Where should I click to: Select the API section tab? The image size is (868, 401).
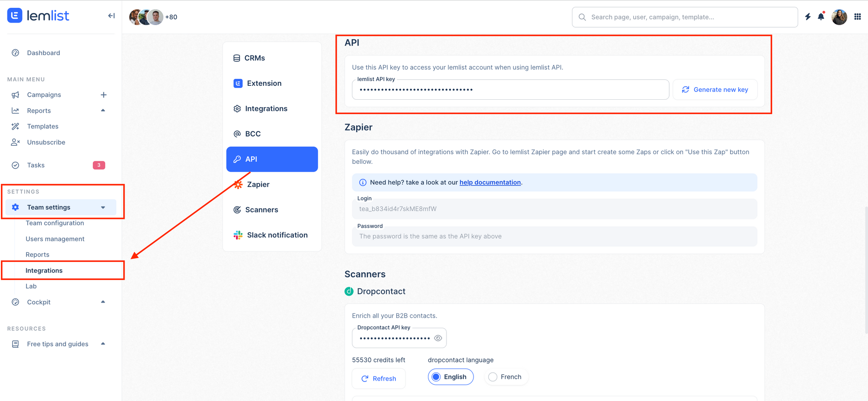pos(272,159)
